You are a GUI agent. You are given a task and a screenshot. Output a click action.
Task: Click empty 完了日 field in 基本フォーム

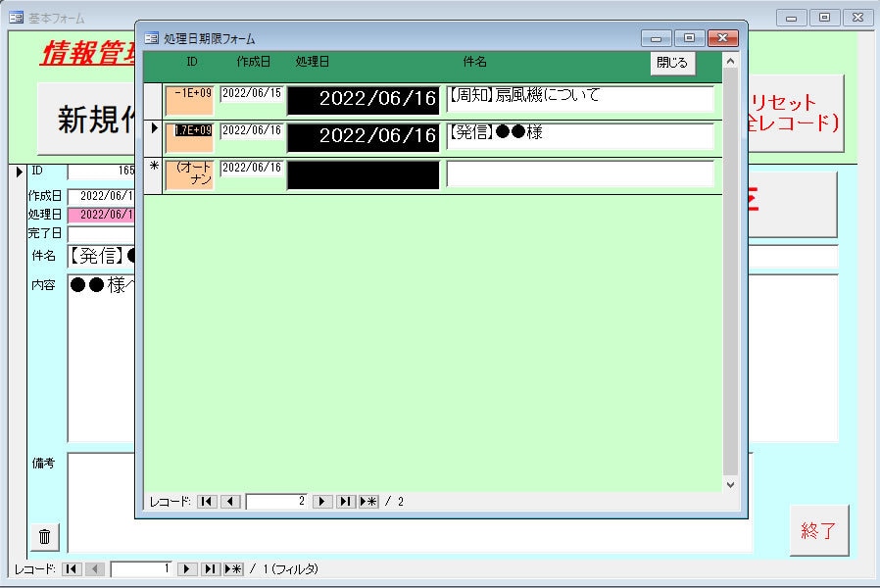101,233
